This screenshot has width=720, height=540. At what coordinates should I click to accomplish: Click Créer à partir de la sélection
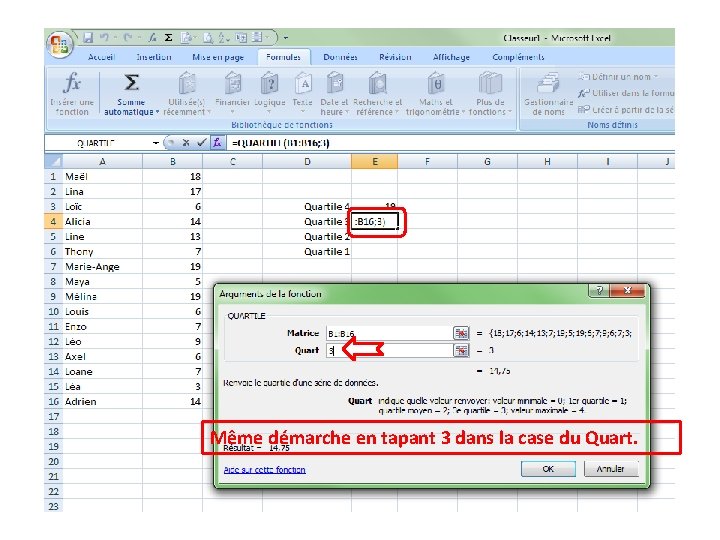[x=626, y=110]
